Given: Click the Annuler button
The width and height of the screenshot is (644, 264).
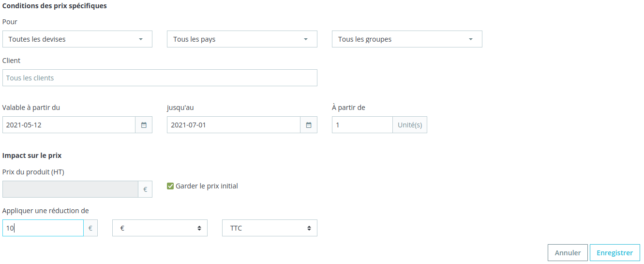Looking at the screenshot, I should pyautogui.click(x=568, y=253).
